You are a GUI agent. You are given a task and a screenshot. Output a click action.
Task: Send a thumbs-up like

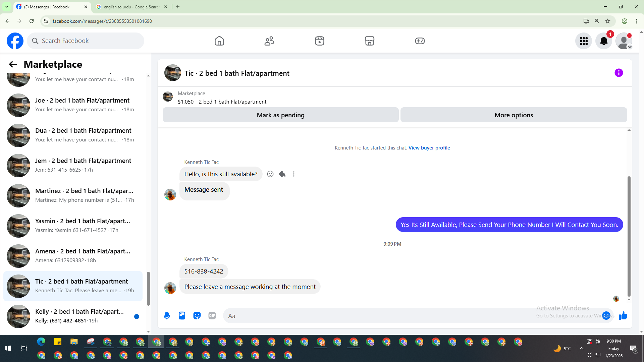point(623,316)
